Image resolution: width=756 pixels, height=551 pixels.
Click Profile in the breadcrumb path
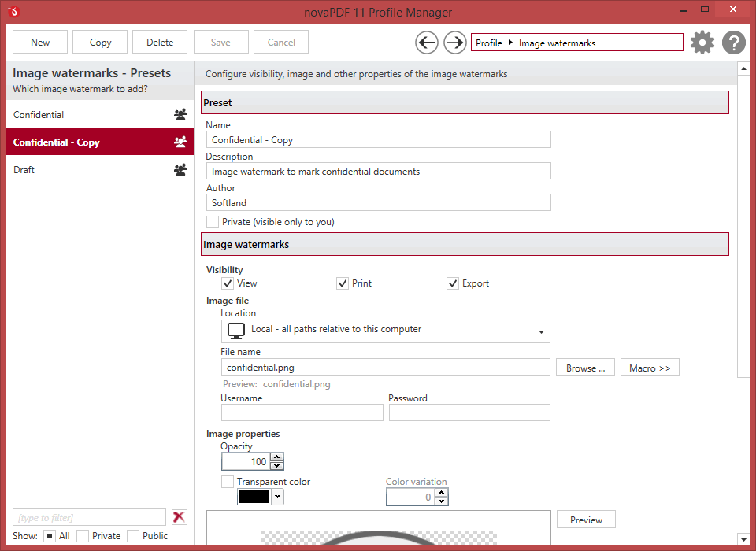(489, 43)
